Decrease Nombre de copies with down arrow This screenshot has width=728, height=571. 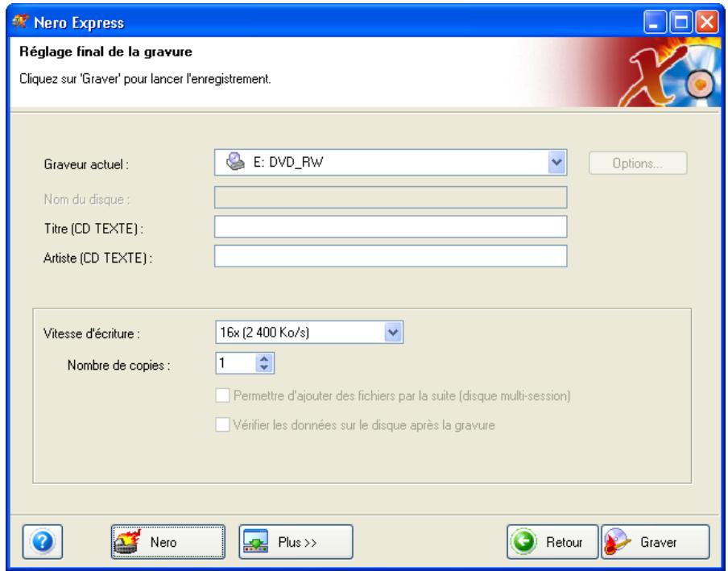(x=264, y=368)
